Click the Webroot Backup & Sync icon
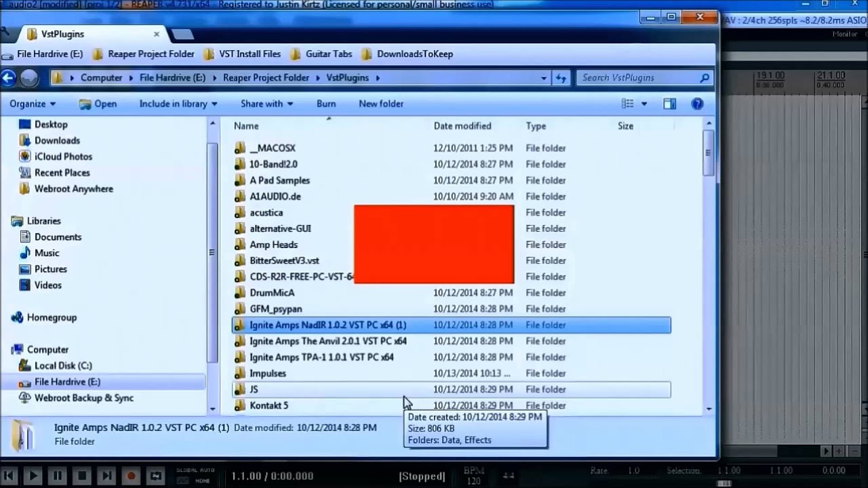This screenshot has height=488, width=868. tap(25, 398)
